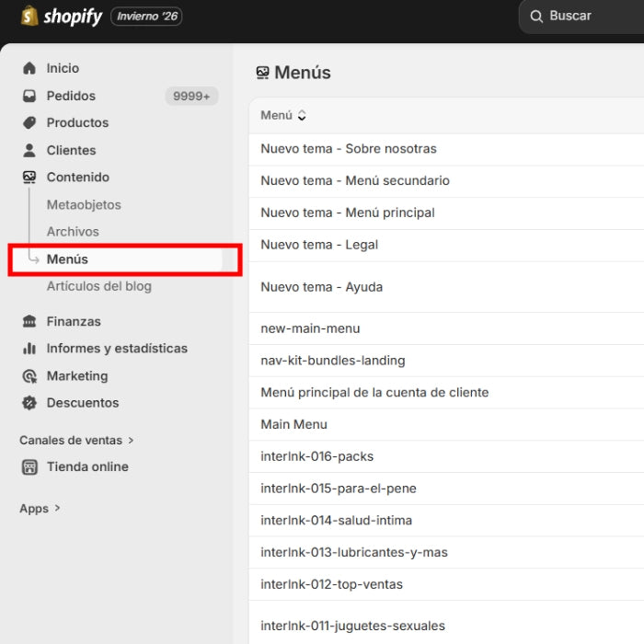Go to Inicio in the sidebar
Screen dimensions: 644x644
63,68
